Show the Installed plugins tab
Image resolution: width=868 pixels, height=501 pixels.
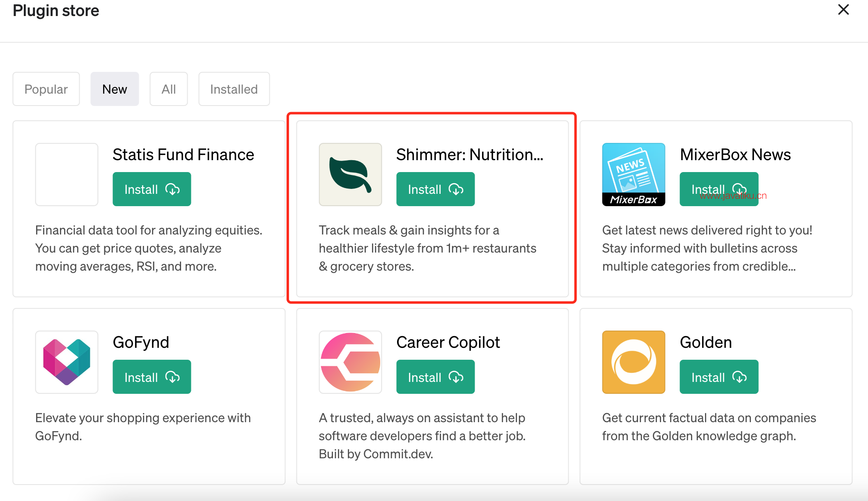(x=234, y=89)
